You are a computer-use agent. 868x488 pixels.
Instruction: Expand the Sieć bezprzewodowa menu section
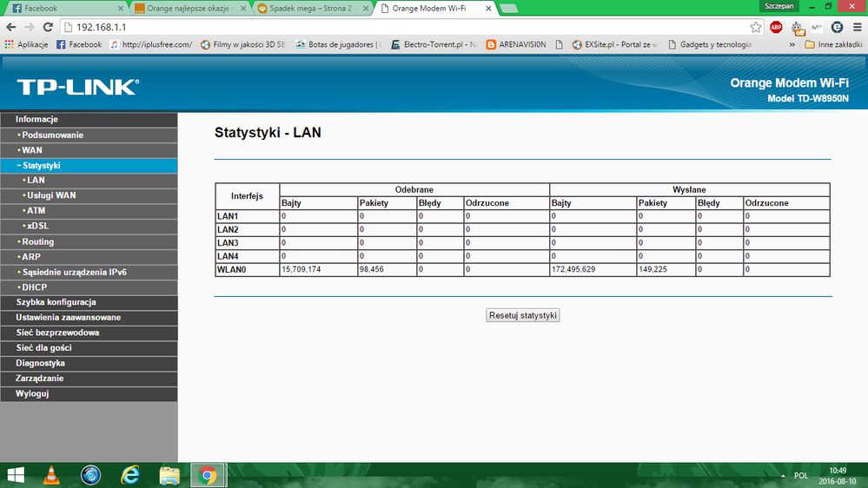tap(57, 333)
